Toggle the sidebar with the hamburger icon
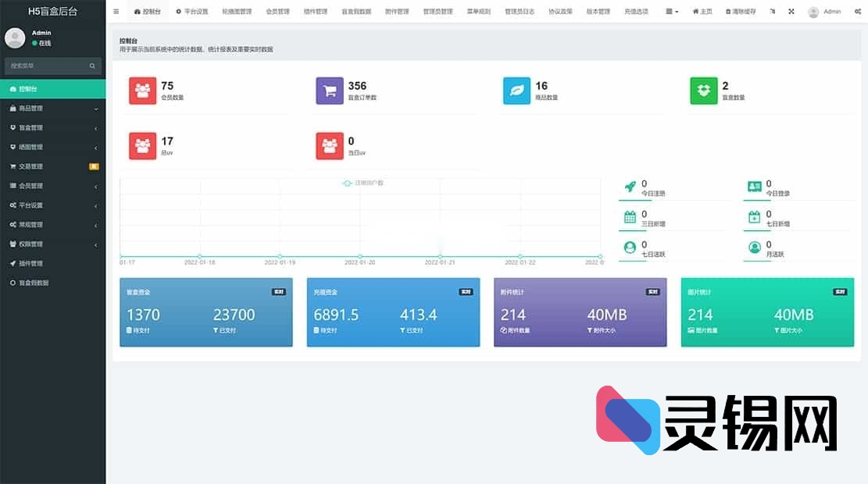 [x=116, y=11]
